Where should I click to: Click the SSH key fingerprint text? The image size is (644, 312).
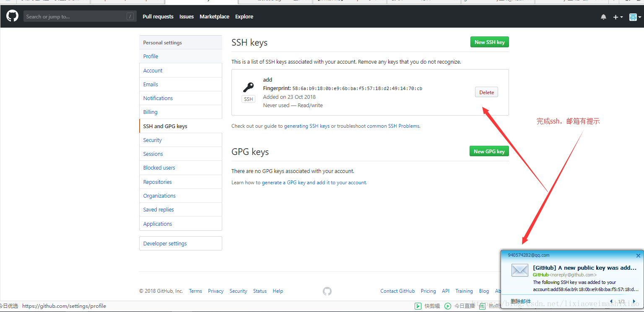(x=357, y=88)
